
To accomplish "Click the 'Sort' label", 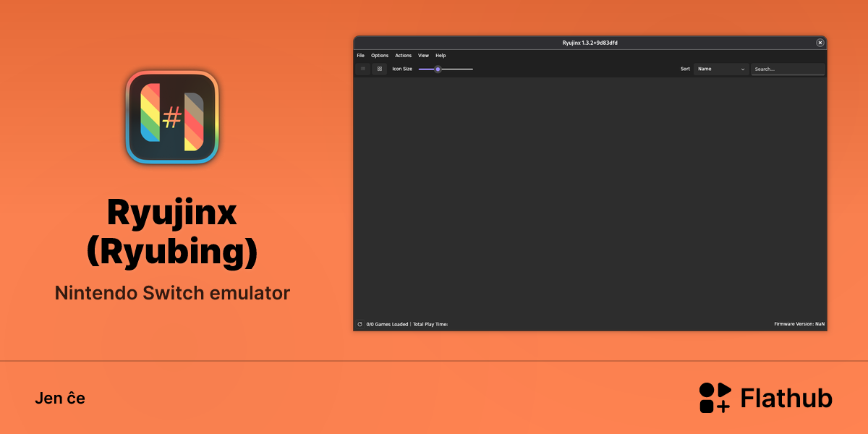I will 685,69.
